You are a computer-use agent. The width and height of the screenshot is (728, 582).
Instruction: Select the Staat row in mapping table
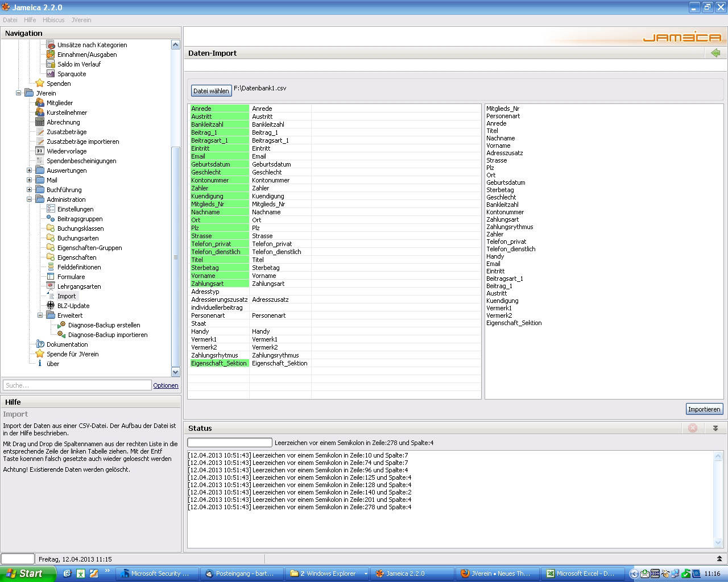click(334, 323)
